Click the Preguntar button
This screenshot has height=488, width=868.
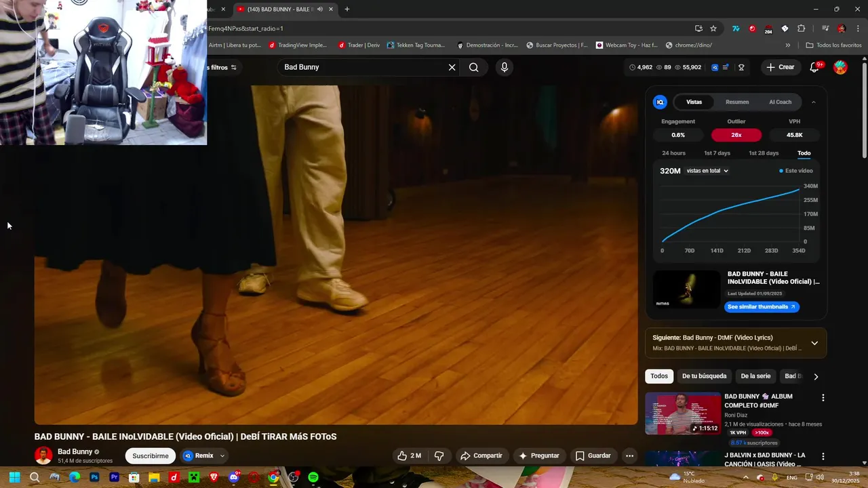tap(539, 456)
